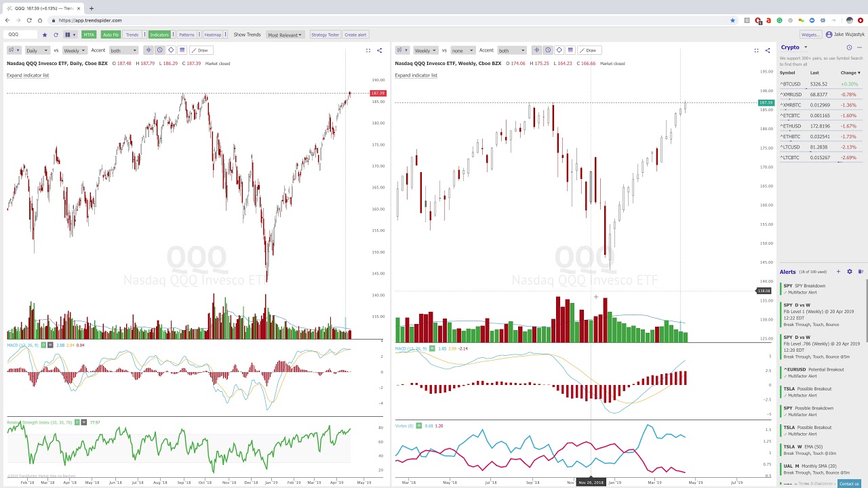Share the left daily chart
The width and height of the screenshot is (868, 488).
point(379,50)
